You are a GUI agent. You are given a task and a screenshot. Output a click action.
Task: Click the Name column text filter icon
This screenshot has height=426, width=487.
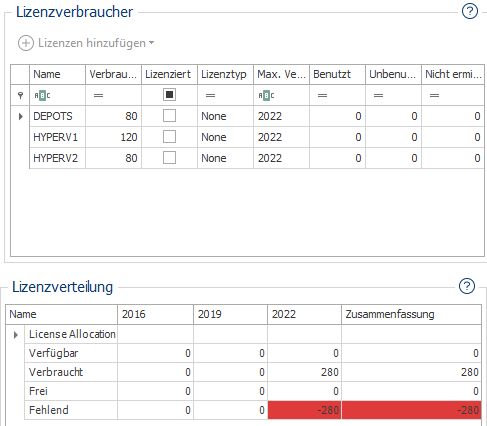tap(42, 96)
